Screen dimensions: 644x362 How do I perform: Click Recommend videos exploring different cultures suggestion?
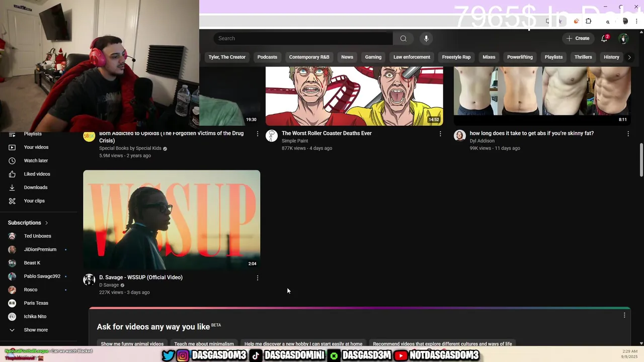click(x=442, y=343)
